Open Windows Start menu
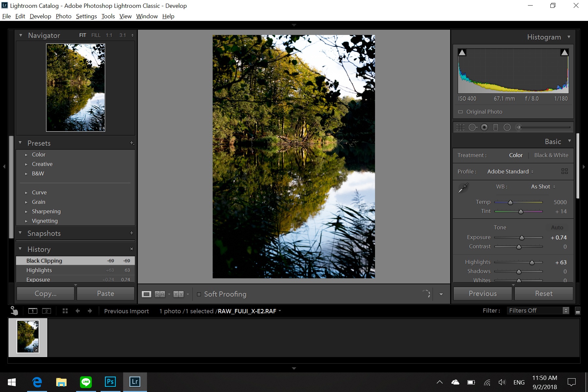588x392 pixels. pos(12,382)
